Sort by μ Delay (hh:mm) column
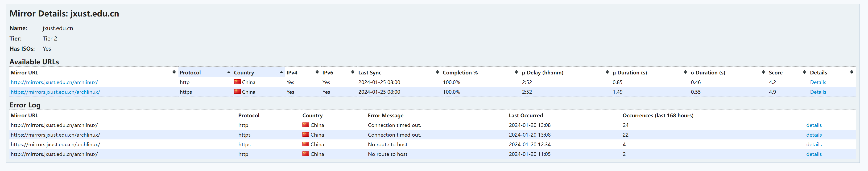This screenshot has height=171, width=868. [x=565, y=72]
